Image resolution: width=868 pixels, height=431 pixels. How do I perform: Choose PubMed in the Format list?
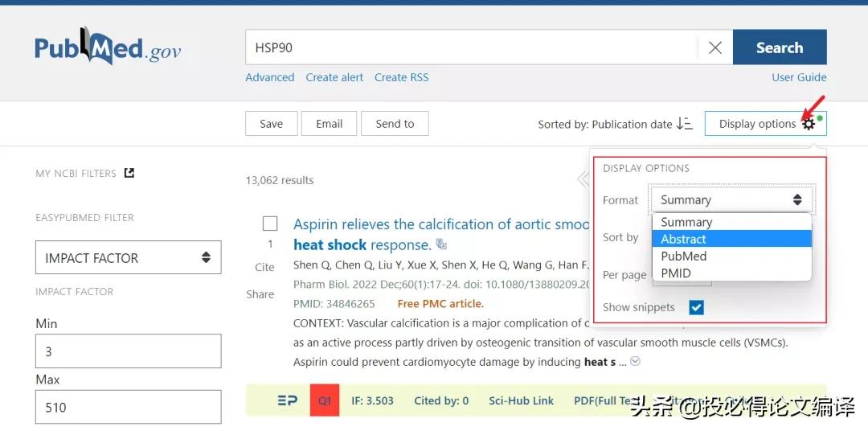point(731,256)
